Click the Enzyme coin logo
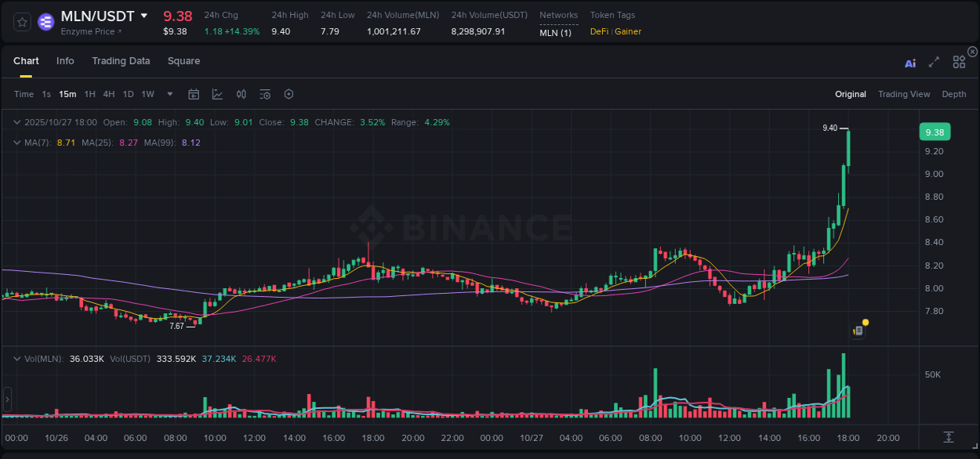This screenshot has width=980, height=459. (45, 22)
